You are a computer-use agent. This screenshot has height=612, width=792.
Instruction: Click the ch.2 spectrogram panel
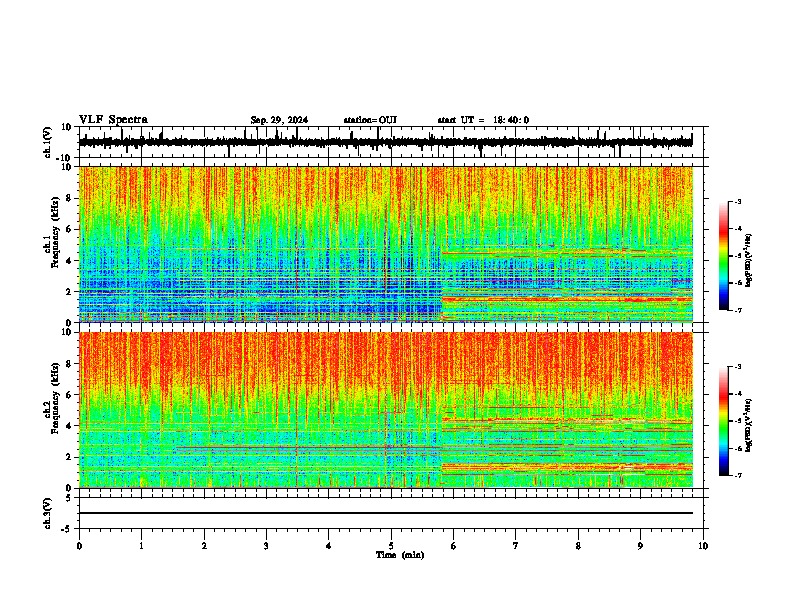pyautogui.click(x=385, y=410)
